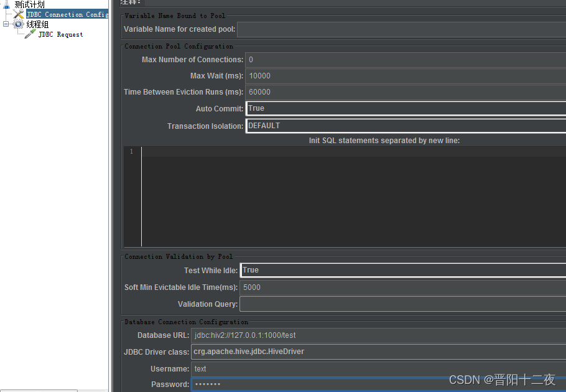Click the Max Number of Connections field
566x392 pixels.
(x=406, y=60)
